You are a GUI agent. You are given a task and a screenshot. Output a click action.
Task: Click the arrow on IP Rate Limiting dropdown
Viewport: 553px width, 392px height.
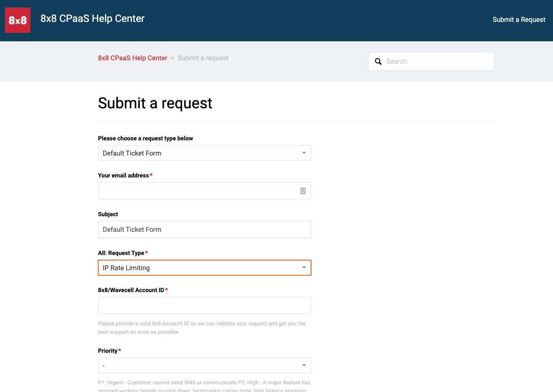pyautogui.click(x=304, y=268)
